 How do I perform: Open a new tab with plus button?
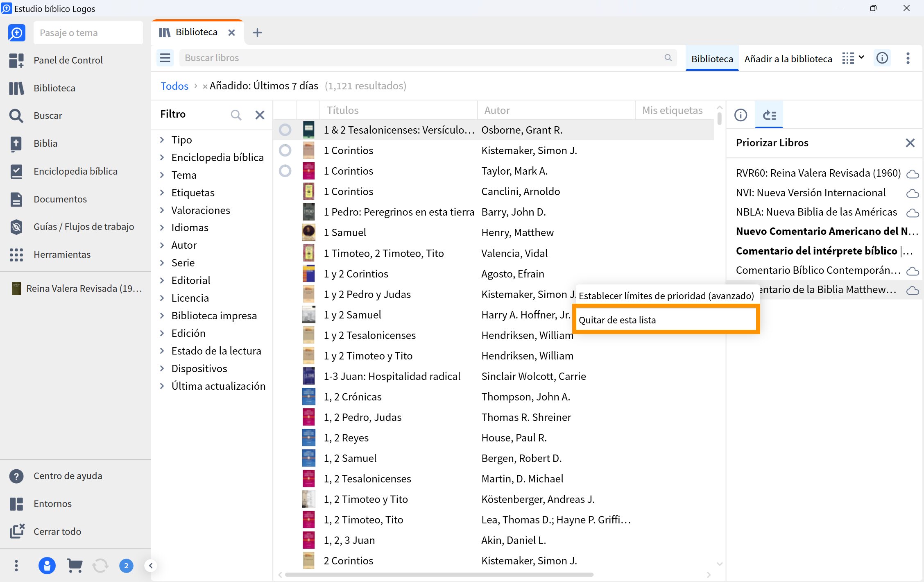pyautogui.click(x=257, y=32)
